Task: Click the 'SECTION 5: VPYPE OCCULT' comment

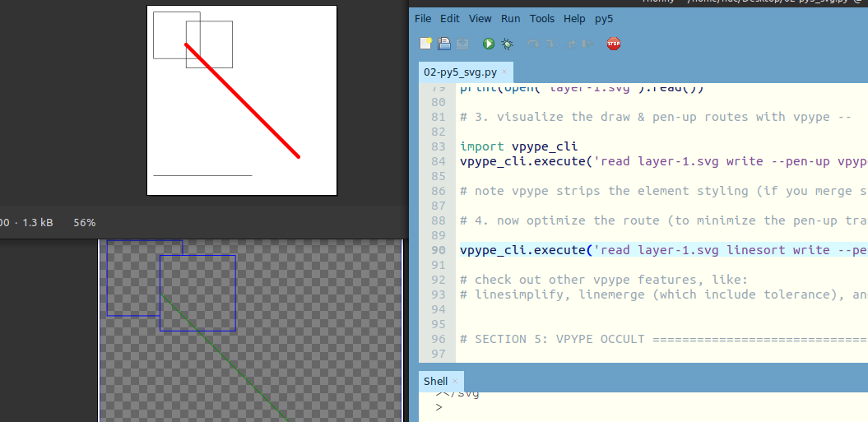Action: (664, 338)
